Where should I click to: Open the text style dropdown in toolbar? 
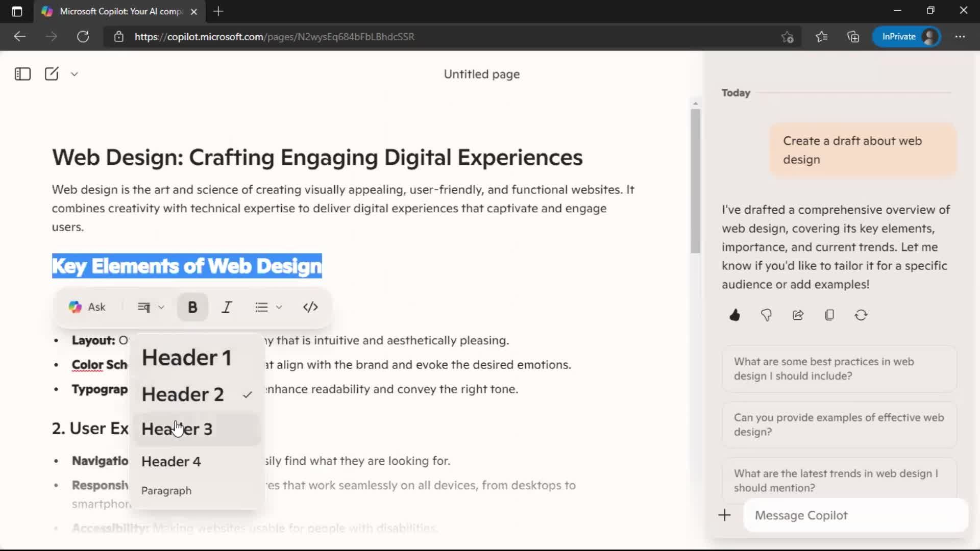(151, 307)
